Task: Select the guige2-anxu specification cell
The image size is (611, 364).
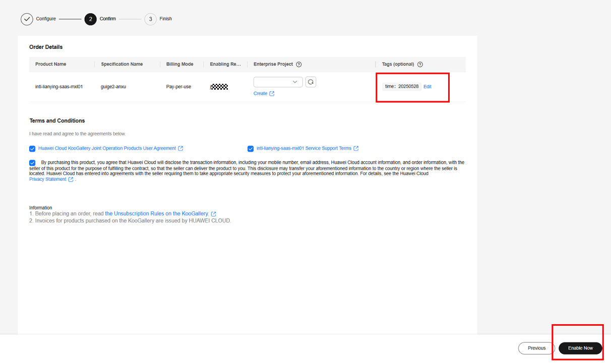Action: pos(113,87)
